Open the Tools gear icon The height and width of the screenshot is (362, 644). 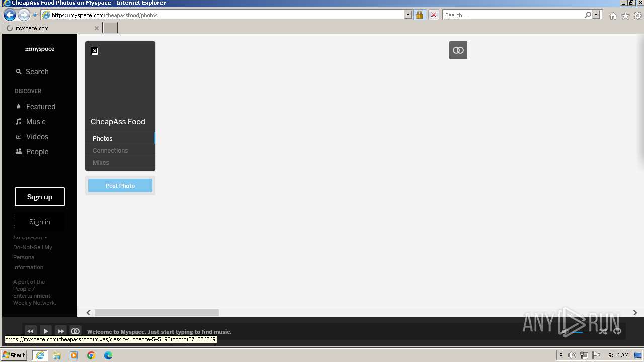[x=638, y=16]
